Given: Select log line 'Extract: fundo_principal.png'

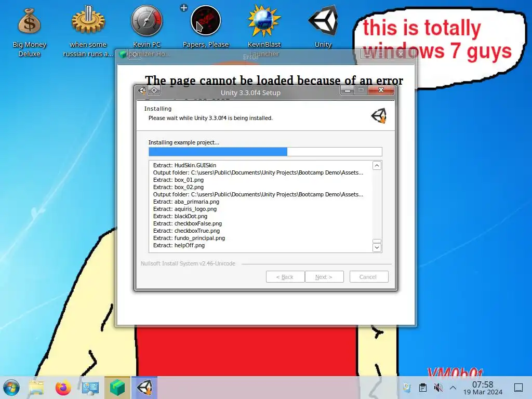Looking at the screenshot, I should click(189, 238).
